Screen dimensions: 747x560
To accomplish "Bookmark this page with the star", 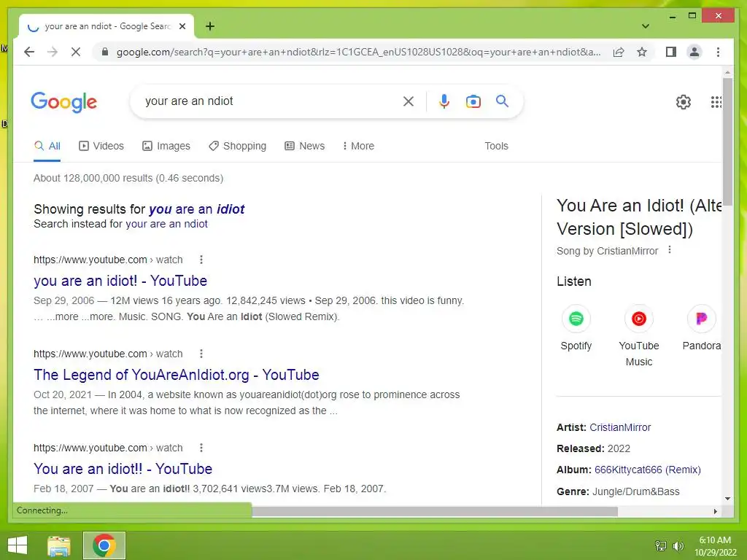I will click(x=642, y=52).
